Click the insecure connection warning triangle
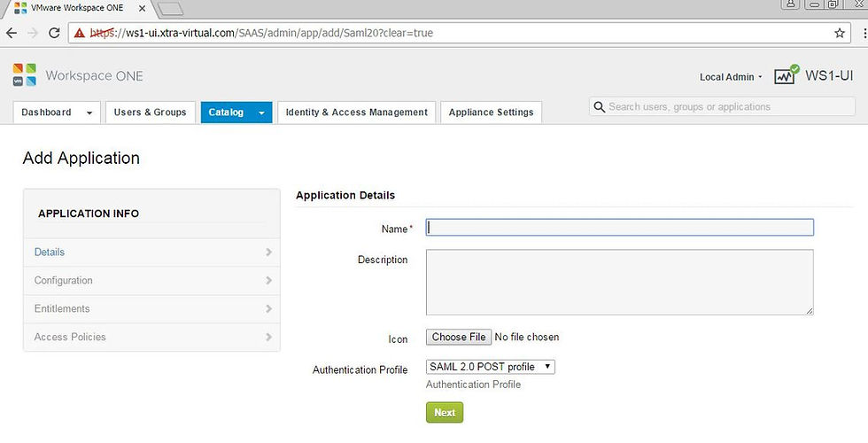 (x=80, y=34)
